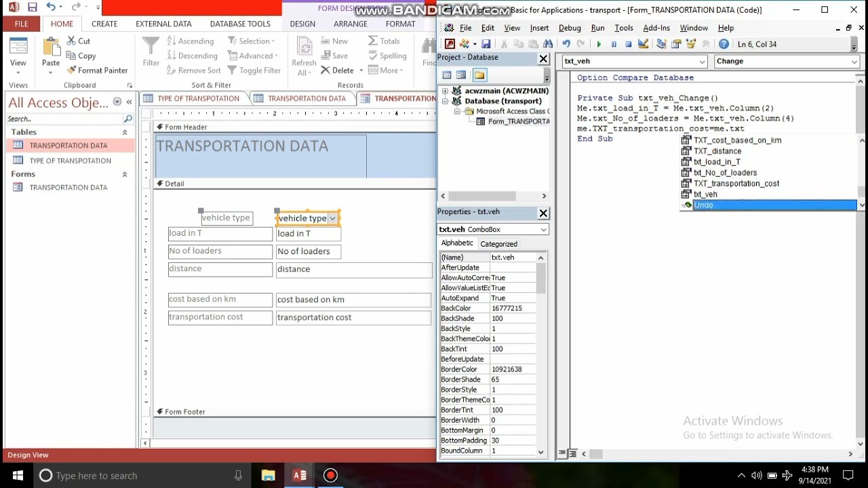Open the Properties object selector dropdown

point(543,230)
